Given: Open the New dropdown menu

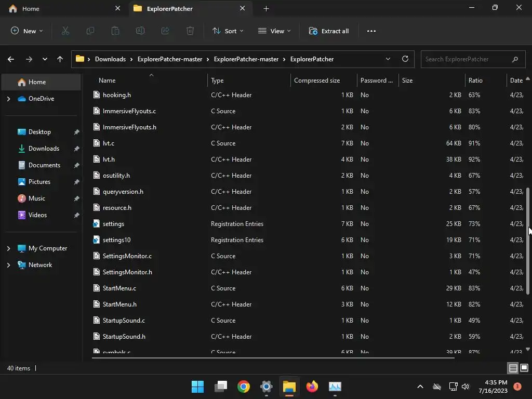Looking at the screenshot, I should [27, 31].
